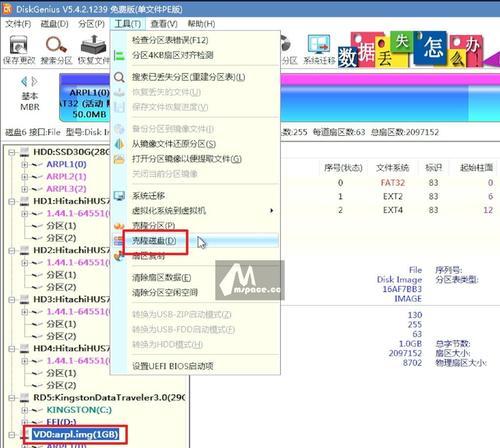The image size is (500, 448).
Task: Collapse the HD2:HitachiHUS7 tree node
Action: (12, 250)
